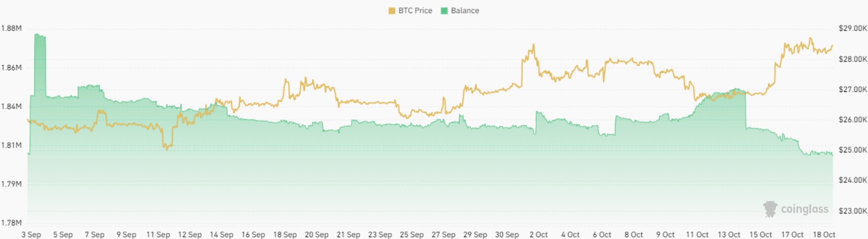Click the $29.00K price axis label
Viewport: 868px width, 239px height.
853,28
